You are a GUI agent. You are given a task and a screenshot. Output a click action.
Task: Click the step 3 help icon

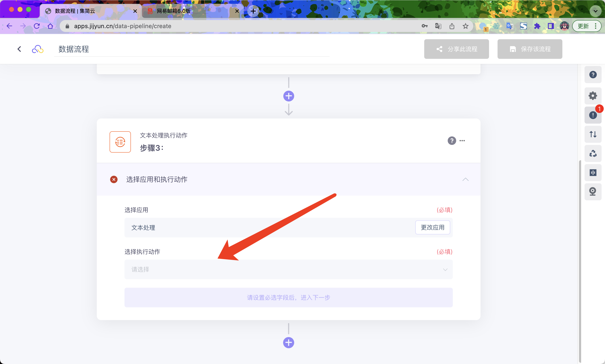coord(452,140)
